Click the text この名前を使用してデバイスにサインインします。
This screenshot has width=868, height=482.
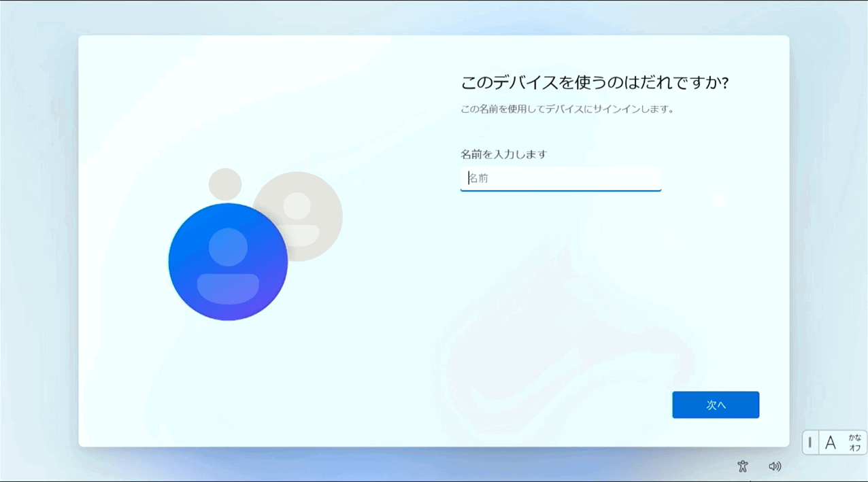pyautogui.click(x=567, y=109)
